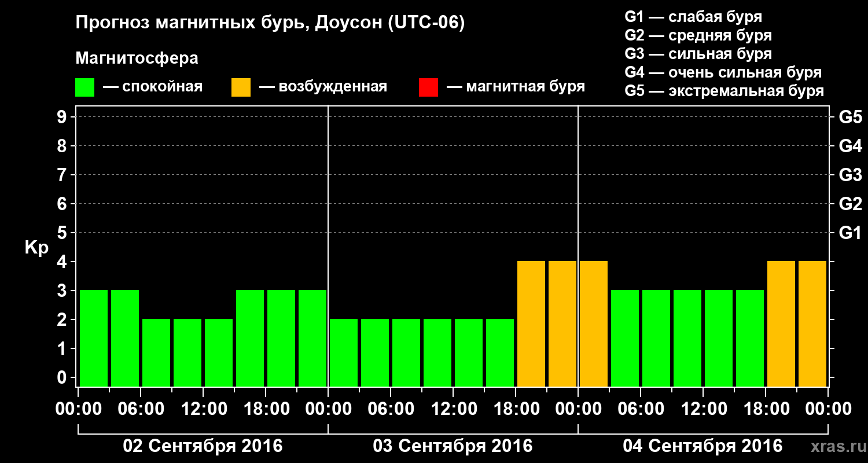Click the 06:00 green bar on 02 September

pos(156,352)
